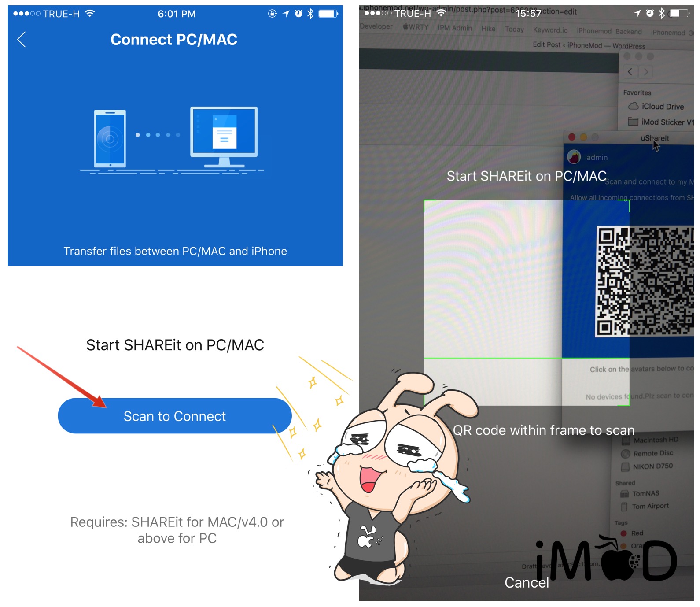
Task: Select TomNAS under Shared
Action: [x=645, y=493]
